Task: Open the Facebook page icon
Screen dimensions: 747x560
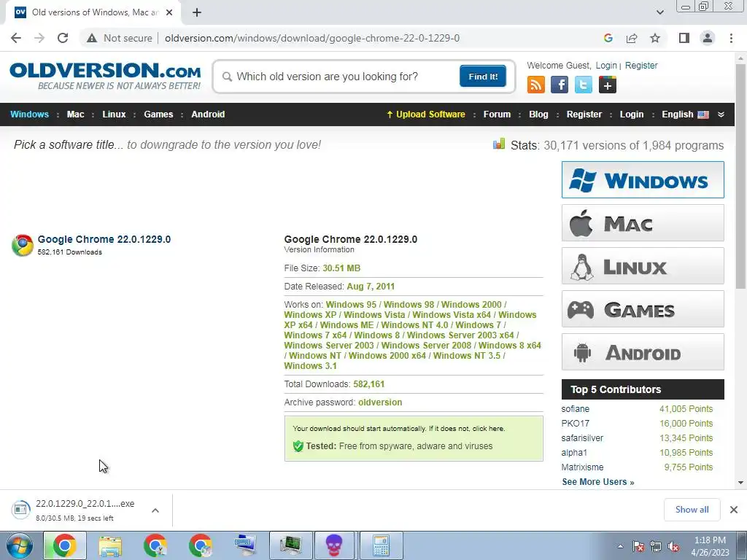Action: pos(560,85)
